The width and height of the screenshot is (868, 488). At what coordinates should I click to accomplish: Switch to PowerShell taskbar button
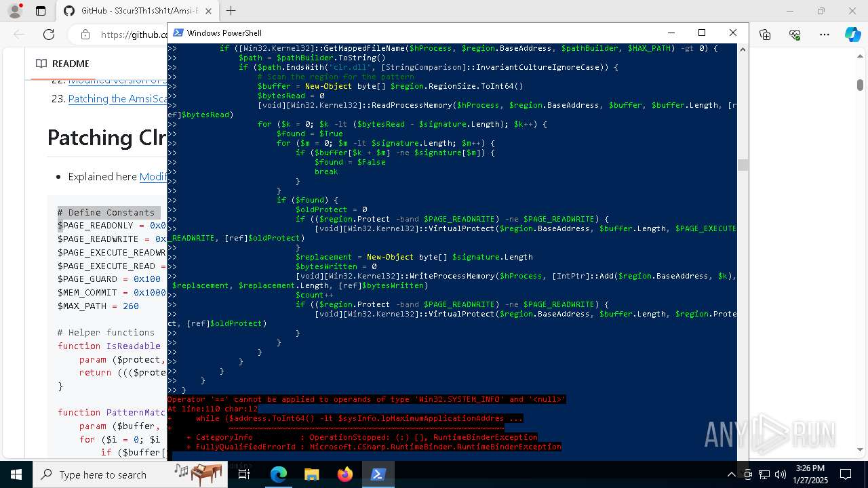pyautogui.click(x=378, y=474)
